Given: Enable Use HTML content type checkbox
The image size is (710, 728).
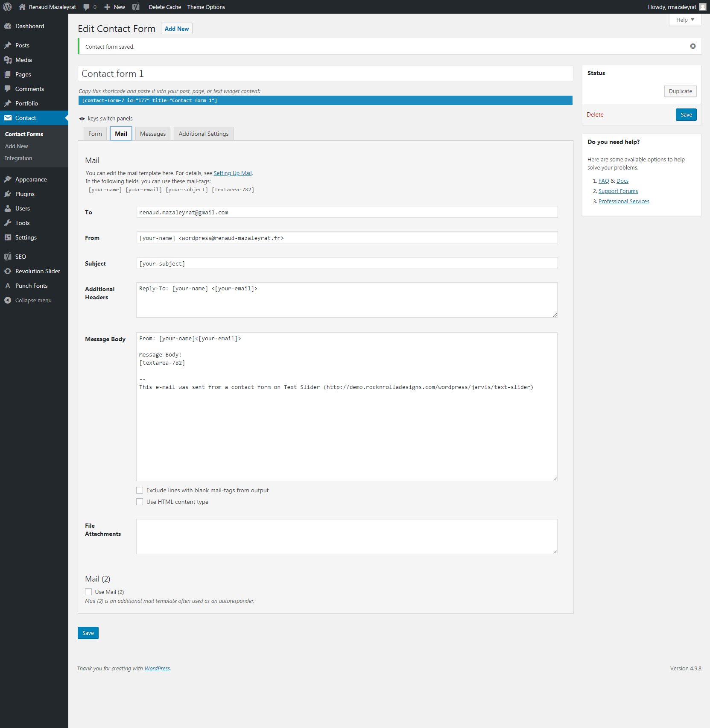Looking at the screenshot, I should click(140, 502).
